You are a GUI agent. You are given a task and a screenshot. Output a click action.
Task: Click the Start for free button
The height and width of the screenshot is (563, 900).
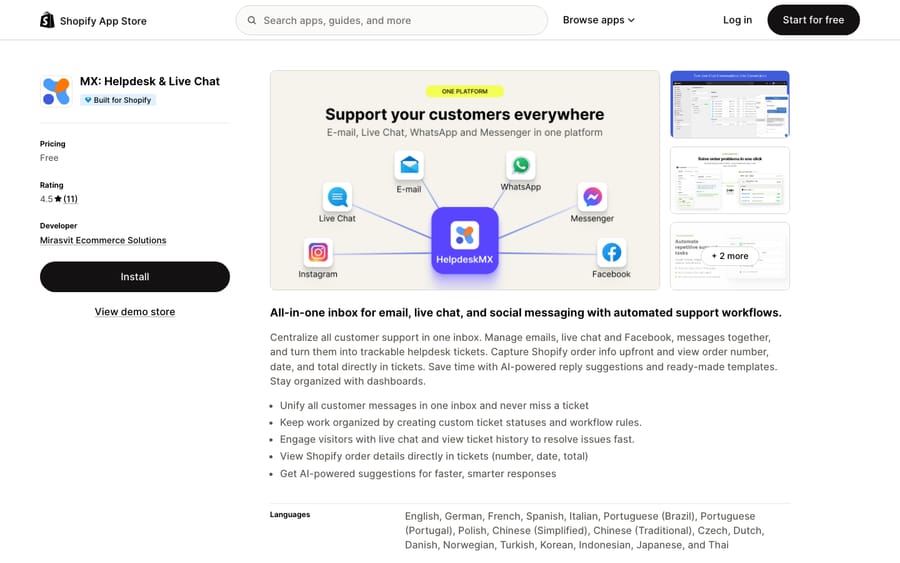[813, 20]
